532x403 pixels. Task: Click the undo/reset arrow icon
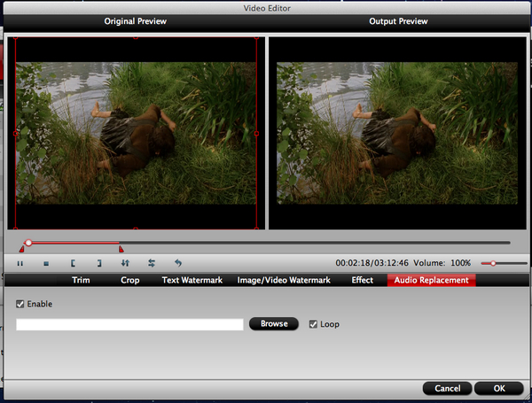coord(178,263)
